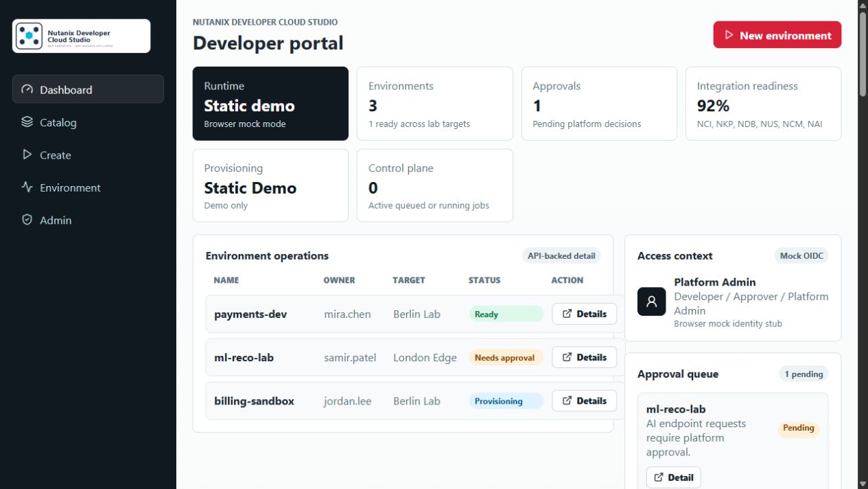
Task: Click the NAME column header
Action: click(x=226, y=280)
